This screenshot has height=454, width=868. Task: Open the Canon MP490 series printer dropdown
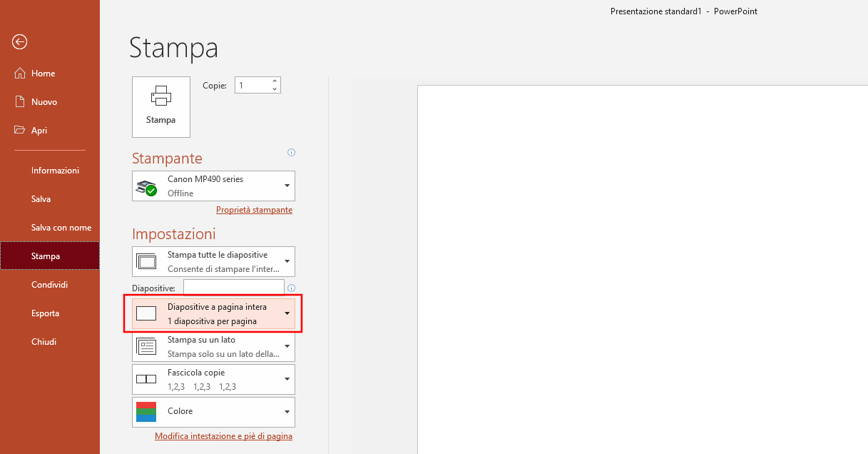click(x=213, y=186)
